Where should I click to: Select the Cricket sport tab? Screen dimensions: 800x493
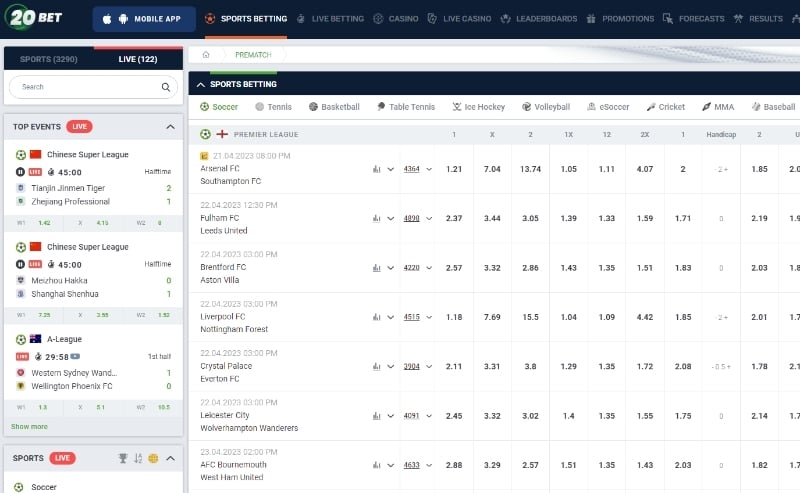pos(665,107)
